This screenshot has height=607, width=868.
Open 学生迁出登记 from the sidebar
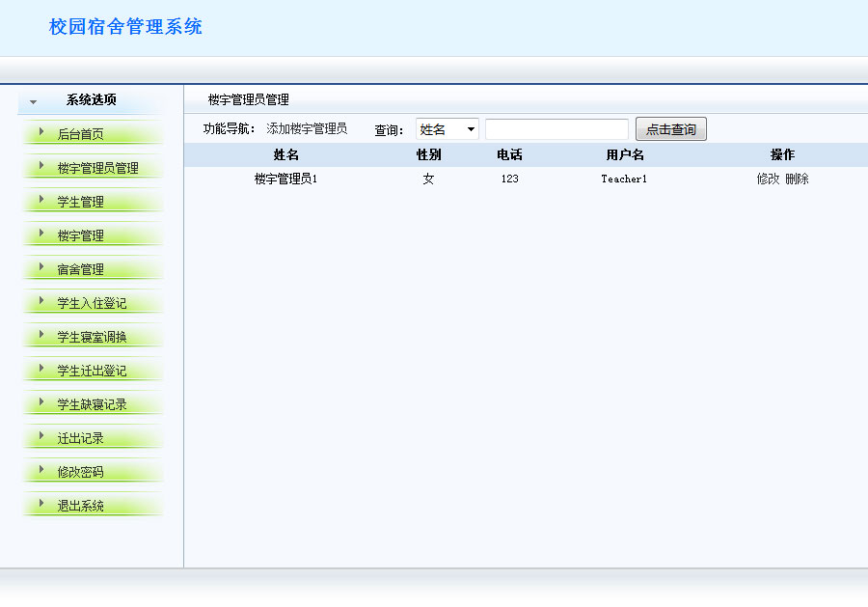tap(92, 370)
